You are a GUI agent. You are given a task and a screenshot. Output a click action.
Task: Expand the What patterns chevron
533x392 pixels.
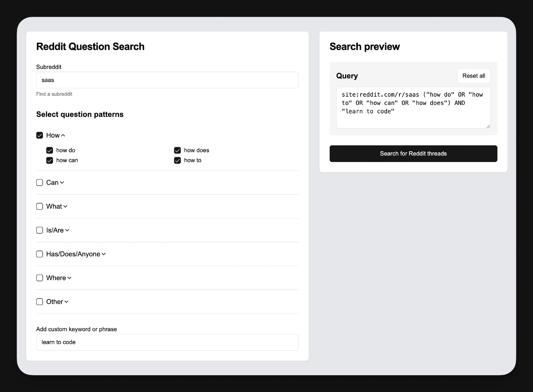click(65, 206)
